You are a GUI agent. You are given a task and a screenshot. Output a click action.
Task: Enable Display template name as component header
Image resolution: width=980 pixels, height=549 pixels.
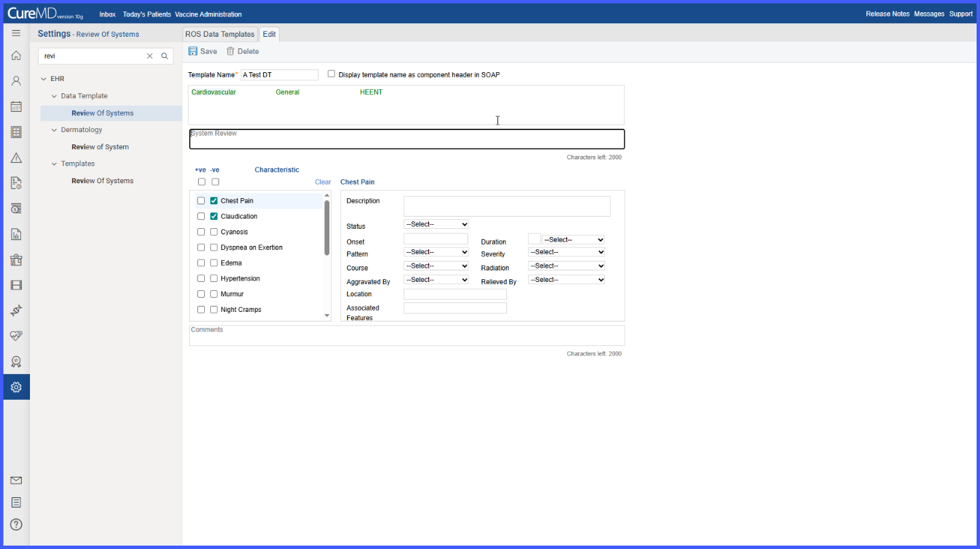tap(331, 74)
